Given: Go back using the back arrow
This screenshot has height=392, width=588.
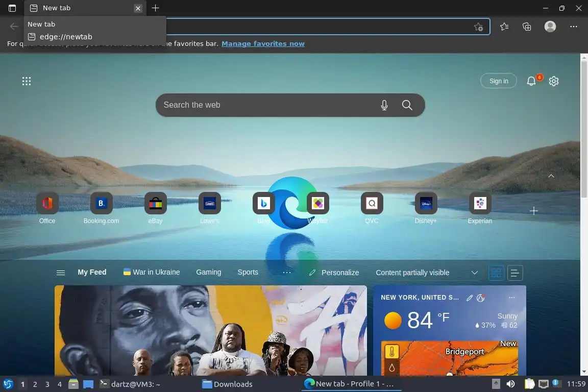Looking at the screenshot, I should pyautogui.click(x=14, y=26).
